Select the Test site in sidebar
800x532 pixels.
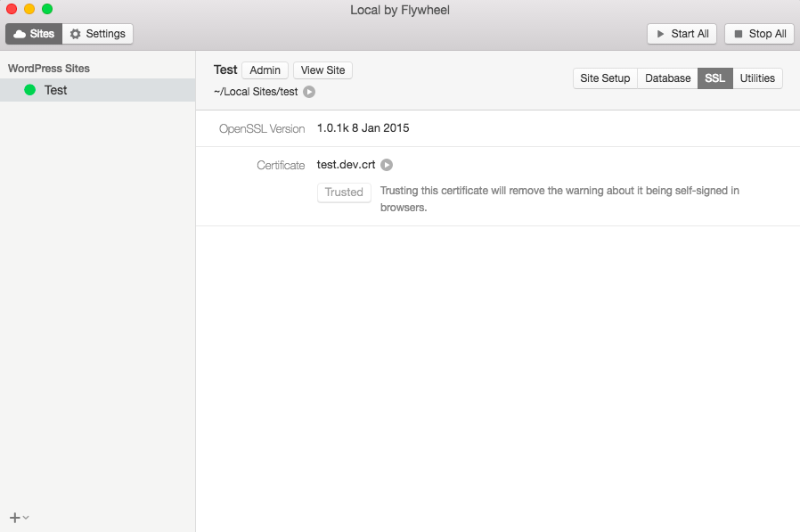[97, 90]
